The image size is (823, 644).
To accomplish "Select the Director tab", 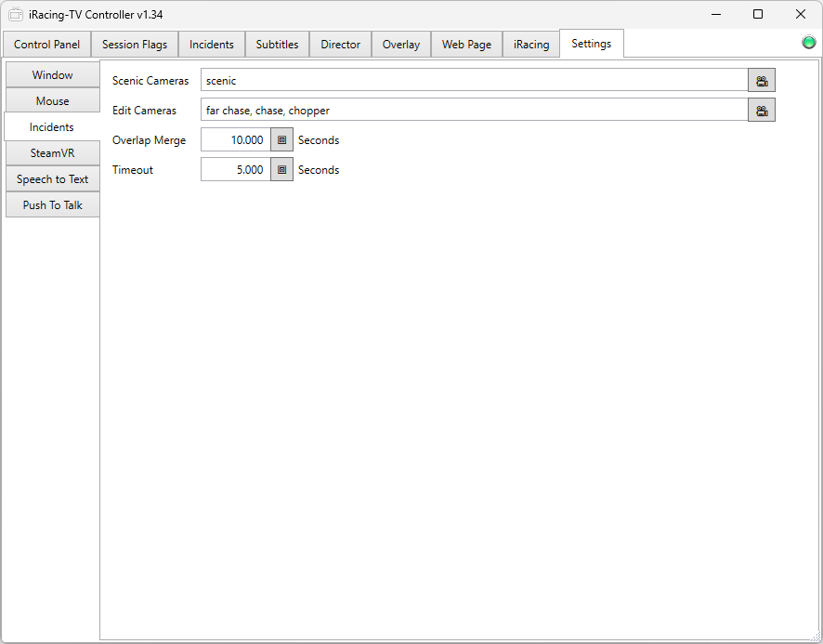I will [x=341, y=44].
